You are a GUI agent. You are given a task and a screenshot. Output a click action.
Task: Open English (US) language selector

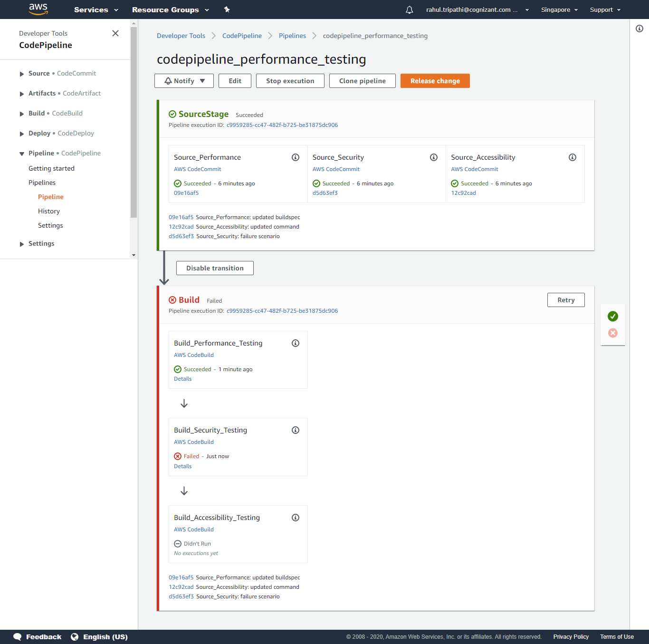[105, 637]
